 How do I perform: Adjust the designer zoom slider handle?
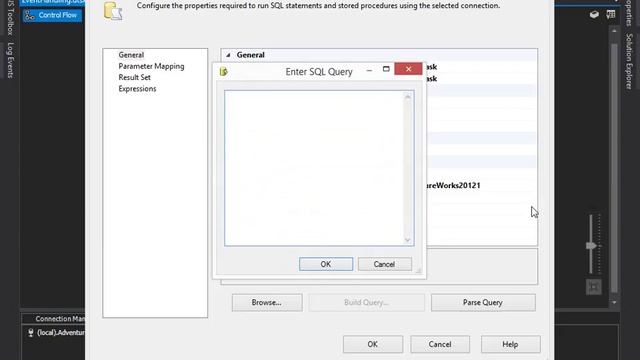tap(591, 246)
